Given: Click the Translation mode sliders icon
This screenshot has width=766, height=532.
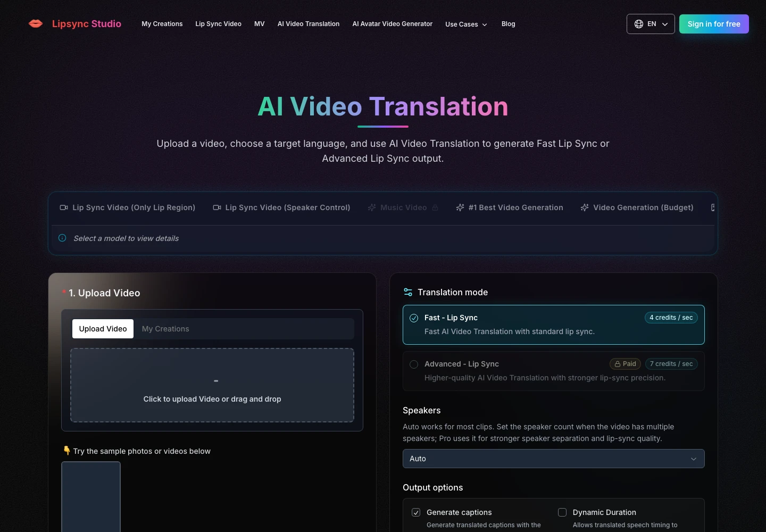Looking at the screenshot, I should click(408, 292).
